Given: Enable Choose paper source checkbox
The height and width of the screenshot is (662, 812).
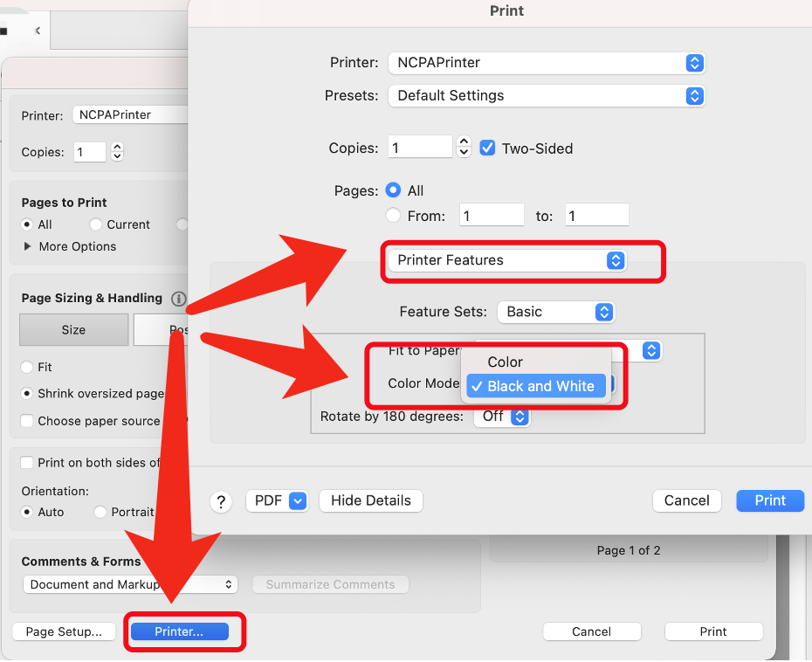Looking at the screenshot, I should [27, 421].
